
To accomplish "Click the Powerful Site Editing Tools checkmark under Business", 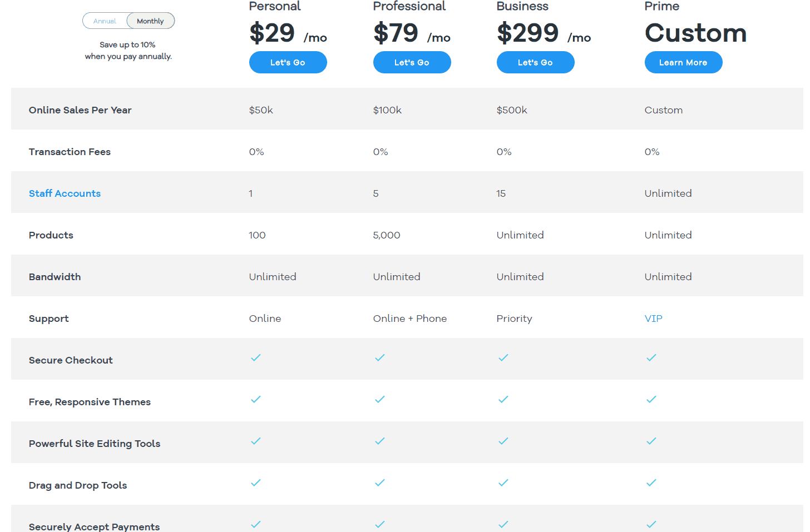I will click(503, 441).
